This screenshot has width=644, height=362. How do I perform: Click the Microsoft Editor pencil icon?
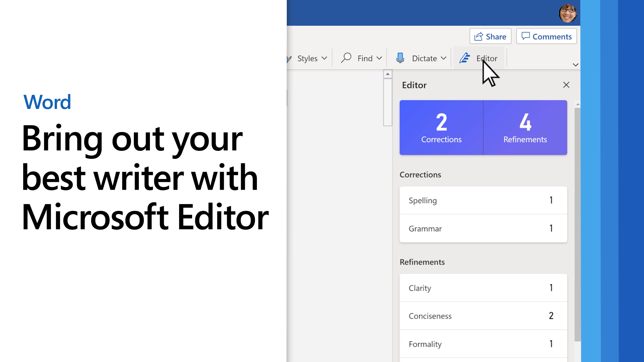tap(465, 58)
